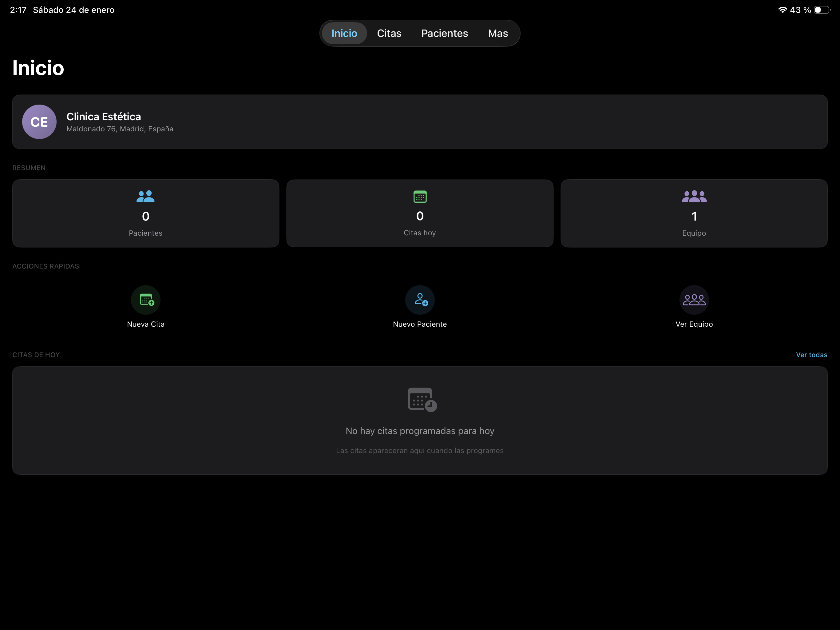Open the Ver todas link
Screen dimensions: 840x630
tap(811, 355)
